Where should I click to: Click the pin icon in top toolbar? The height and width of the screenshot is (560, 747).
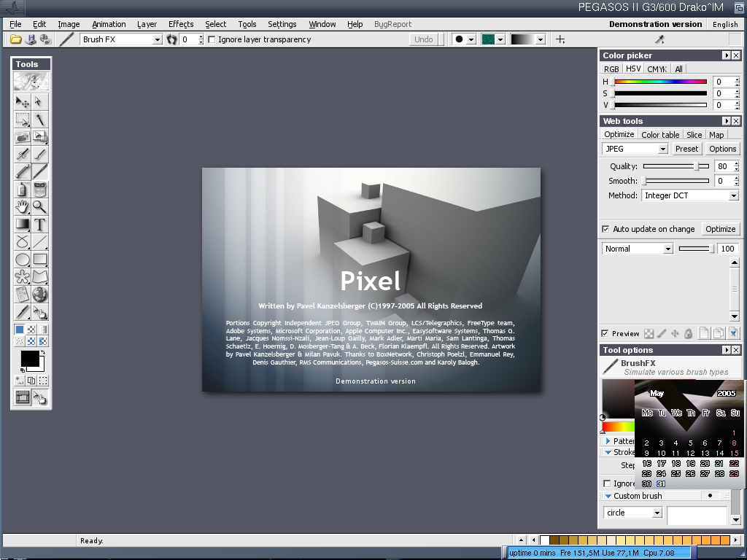point(659,39)
